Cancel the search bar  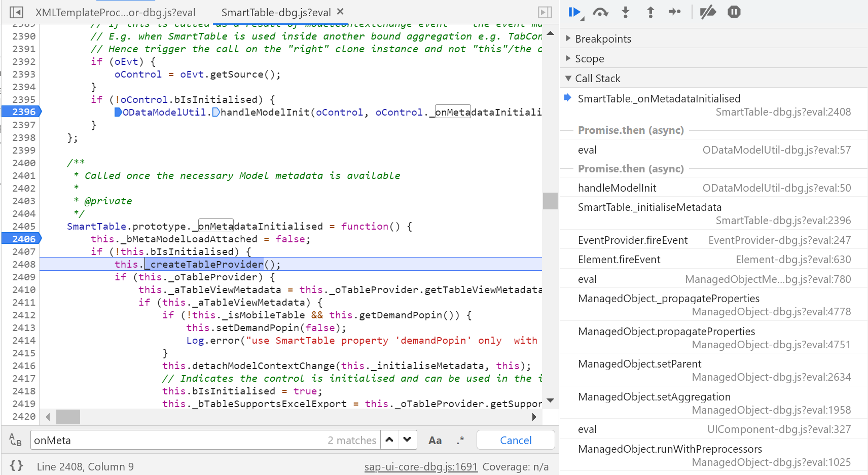pyautogui.click(x=516, y=440)
